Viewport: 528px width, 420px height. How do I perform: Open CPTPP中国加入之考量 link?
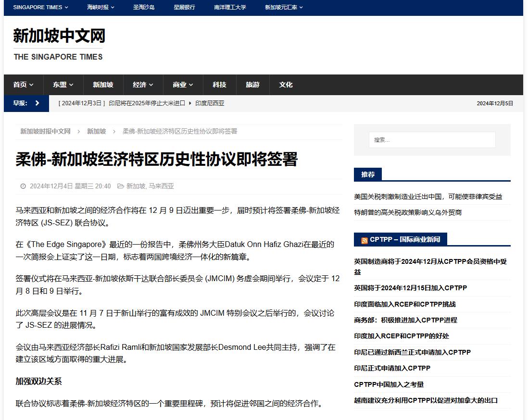click(389, 384)
